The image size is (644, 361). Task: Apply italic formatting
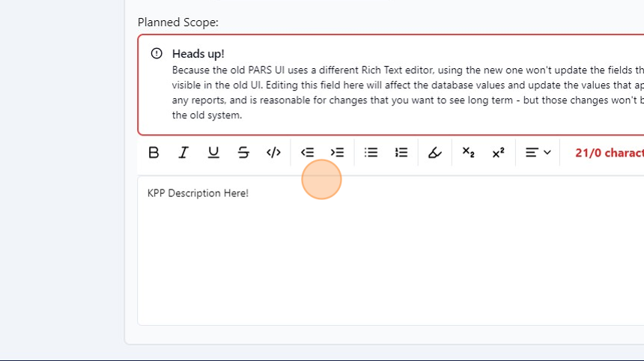point(183,153)
